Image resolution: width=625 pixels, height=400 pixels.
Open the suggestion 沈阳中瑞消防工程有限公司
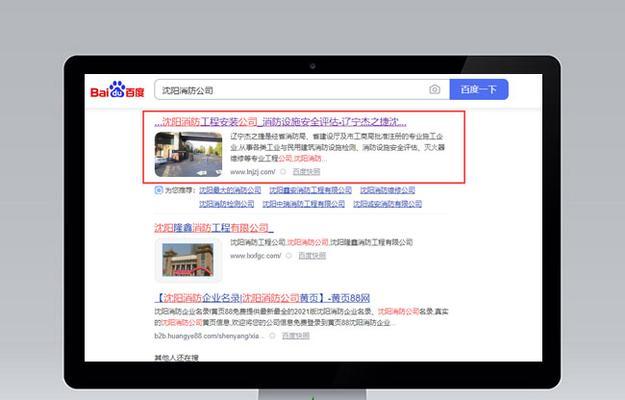[303, 204]
